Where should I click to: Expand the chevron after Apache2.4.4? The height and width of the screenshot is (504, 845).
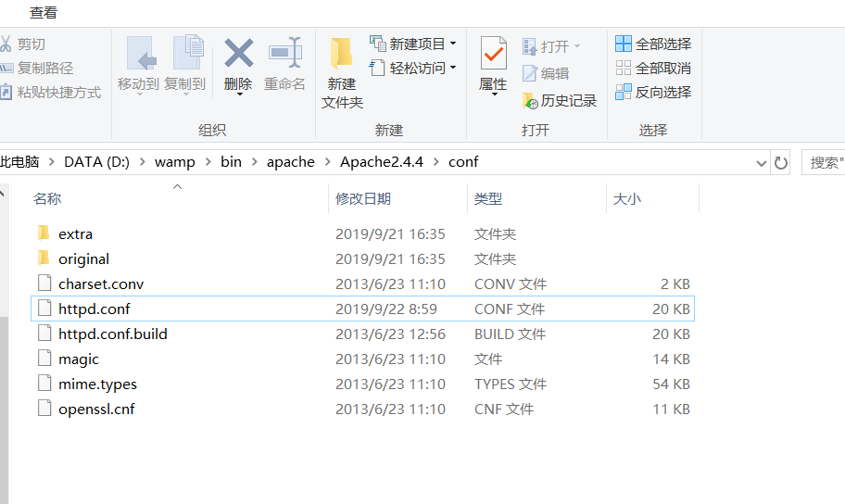436,162
